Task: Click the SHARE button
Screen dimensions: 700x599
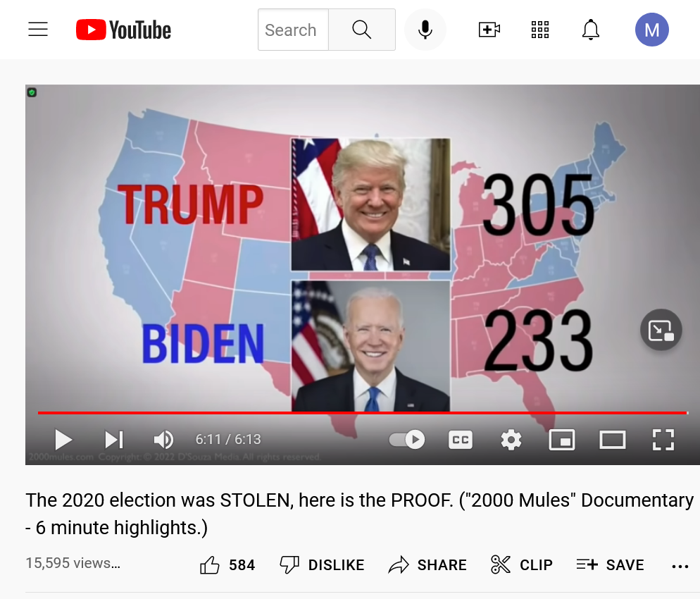Action: coord(427,565)
